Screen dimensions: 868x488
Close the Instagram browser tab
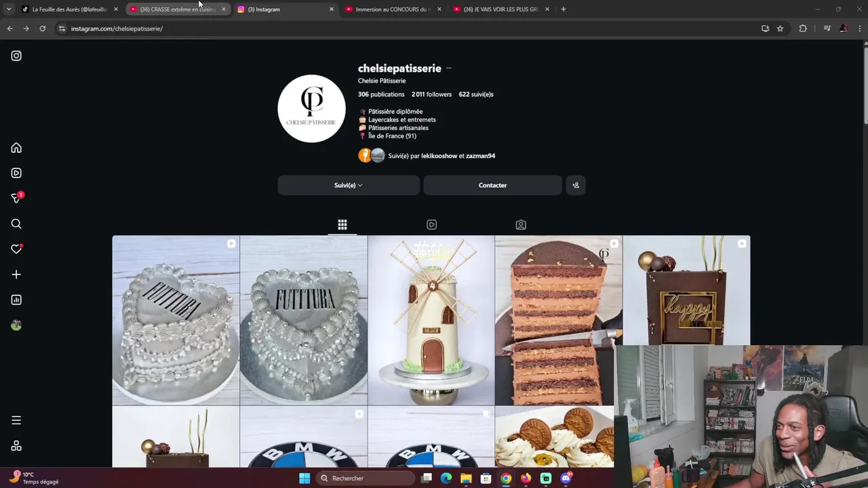coord(331,9)
